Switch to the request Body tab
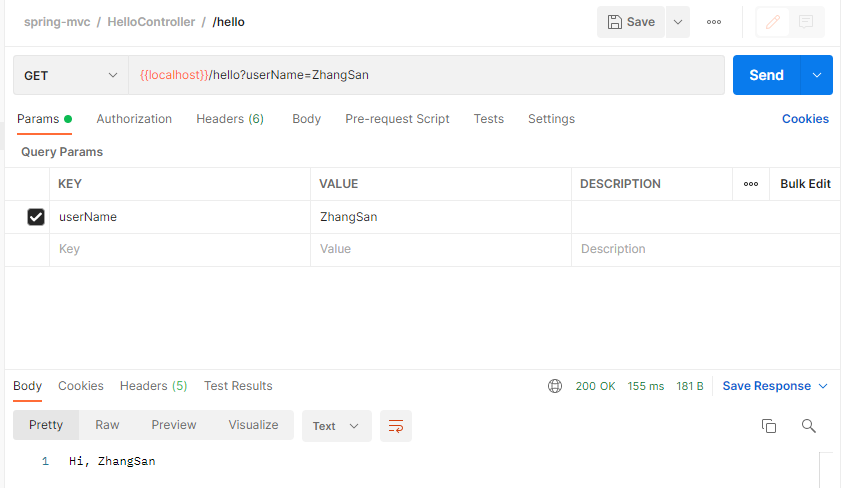The width and height of the screenshot is (856, 488). click(306, 119)
